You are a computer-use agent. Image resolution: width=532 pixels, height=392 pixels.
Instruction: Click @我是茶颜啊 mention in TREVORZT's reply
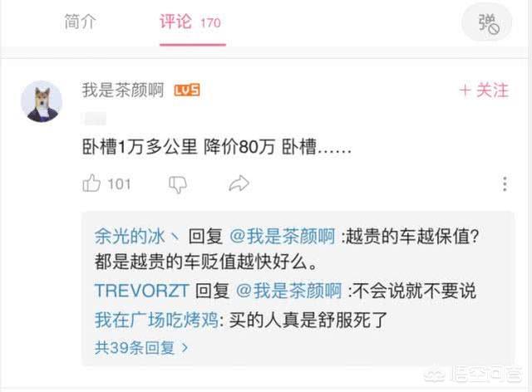point(288,291)
